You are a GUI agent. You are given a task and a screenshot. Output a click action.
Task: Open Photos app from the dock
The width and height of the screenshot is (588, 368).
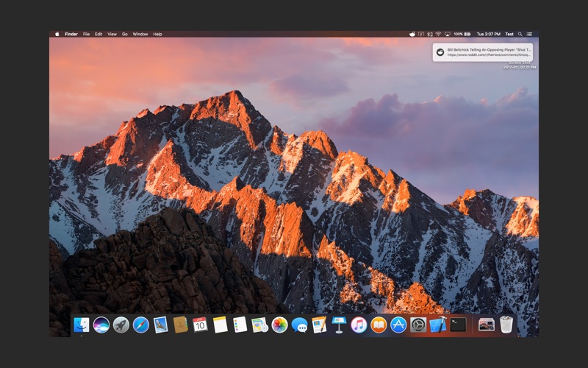coord(279,325)
